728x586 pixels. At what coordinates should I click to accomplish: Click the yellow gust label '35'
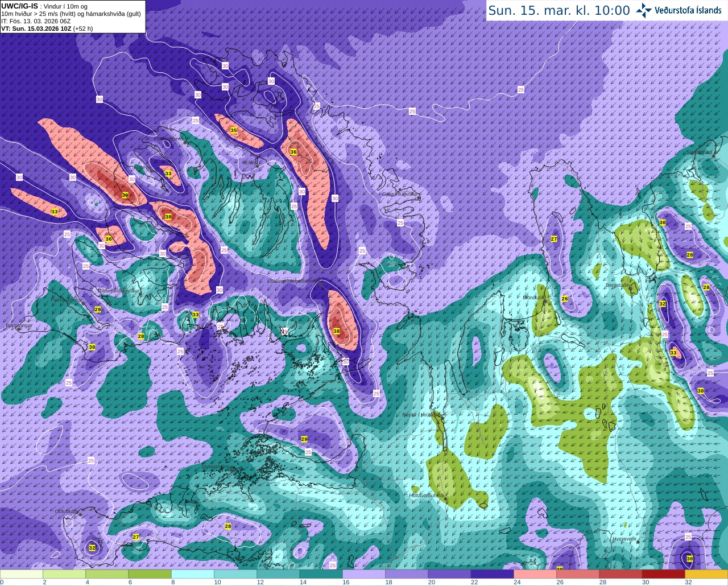coord(233,130)
